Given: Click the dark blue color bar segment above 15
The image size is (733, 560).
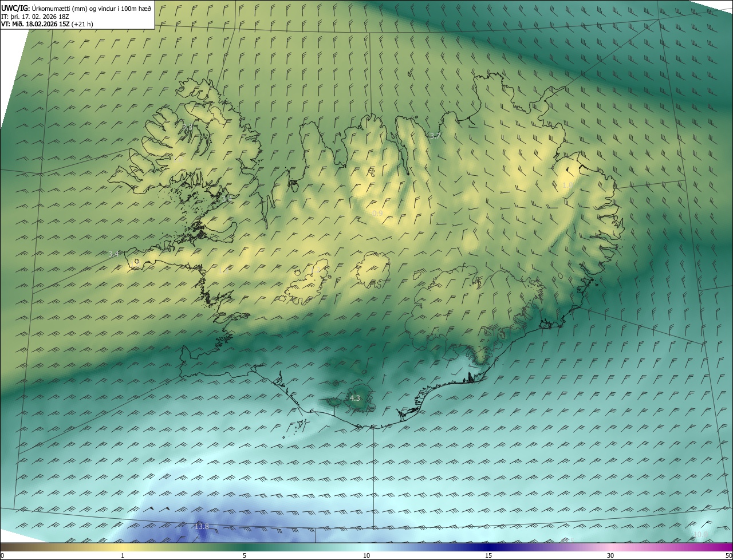Looking at the screenshot, I should click(488, 547).
